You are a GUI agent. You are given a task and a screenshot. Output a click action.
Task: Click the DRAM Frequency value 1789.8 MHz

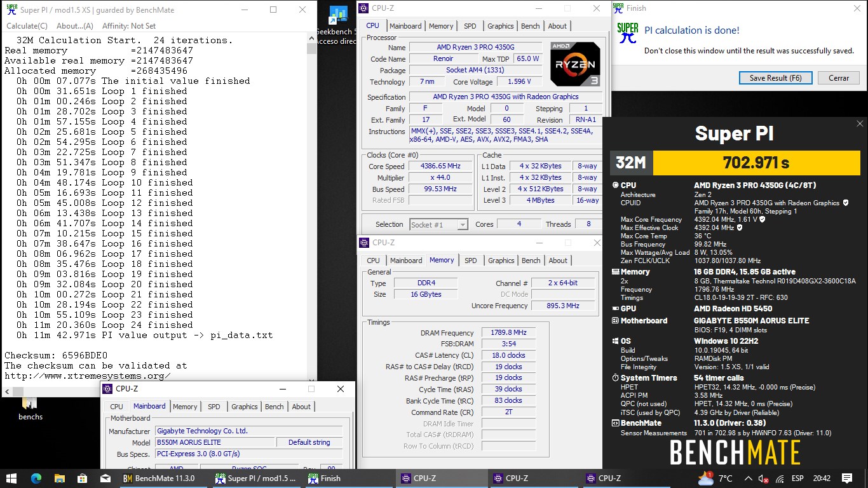pyautogui.click(x=508, y=333)
